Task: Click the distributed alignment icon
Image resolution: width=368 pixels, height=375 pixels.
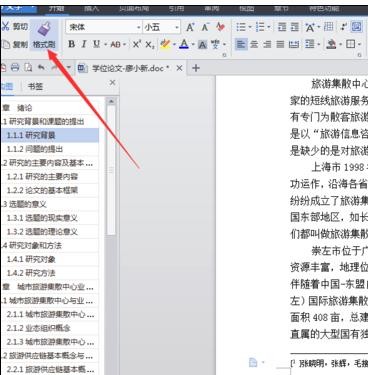Action: tap(294, 44)
